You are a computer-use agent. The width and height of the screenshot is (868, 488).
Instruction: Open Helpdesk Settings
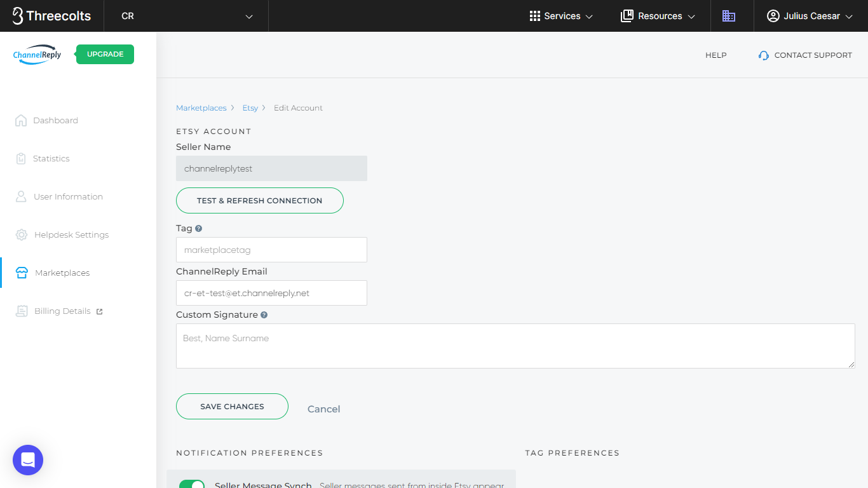[x=71, y=234]
